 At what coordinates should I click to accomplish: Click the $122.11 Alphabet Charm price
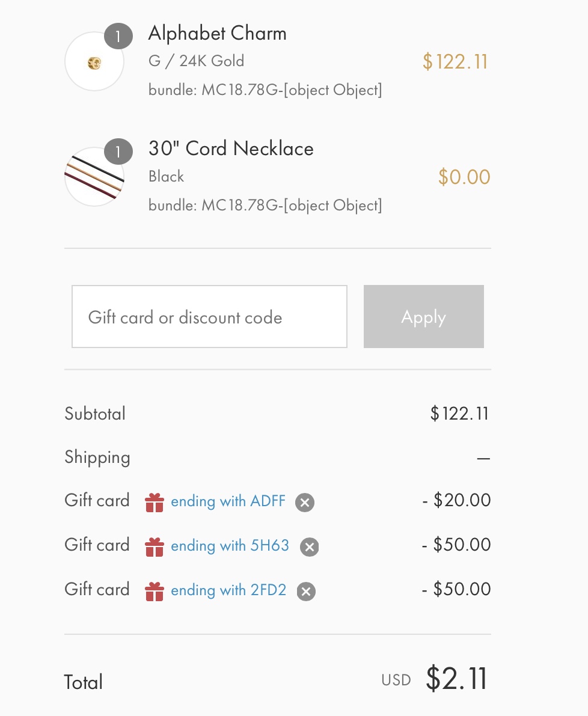tap(455, 62)
